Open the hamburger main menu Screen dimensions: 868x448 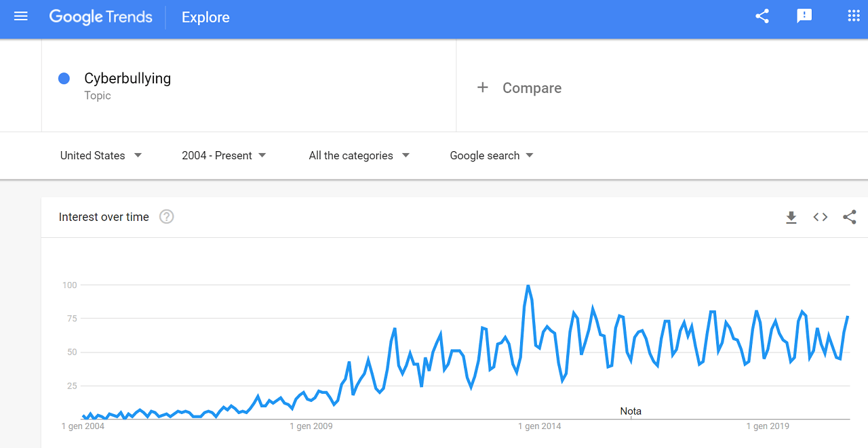pyautogui.click(x=21, y=16)
